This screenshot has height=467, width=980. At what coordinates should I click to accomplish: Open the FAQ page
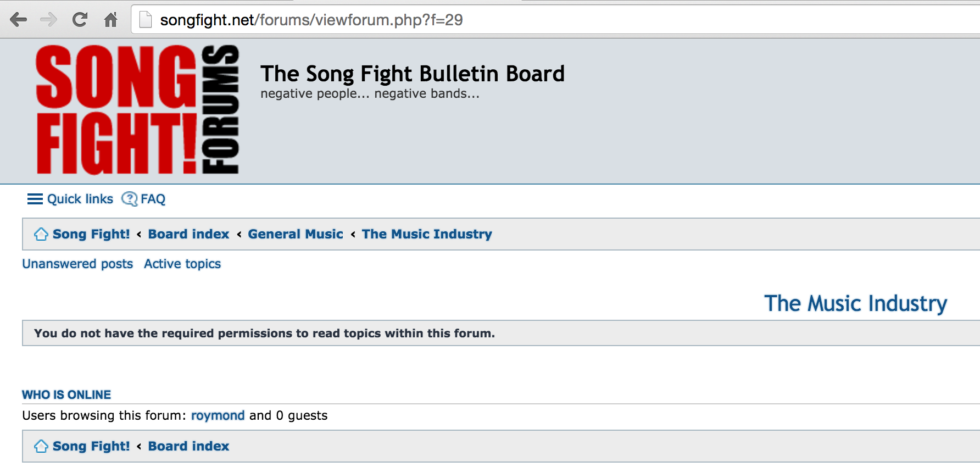pos(153,199)
